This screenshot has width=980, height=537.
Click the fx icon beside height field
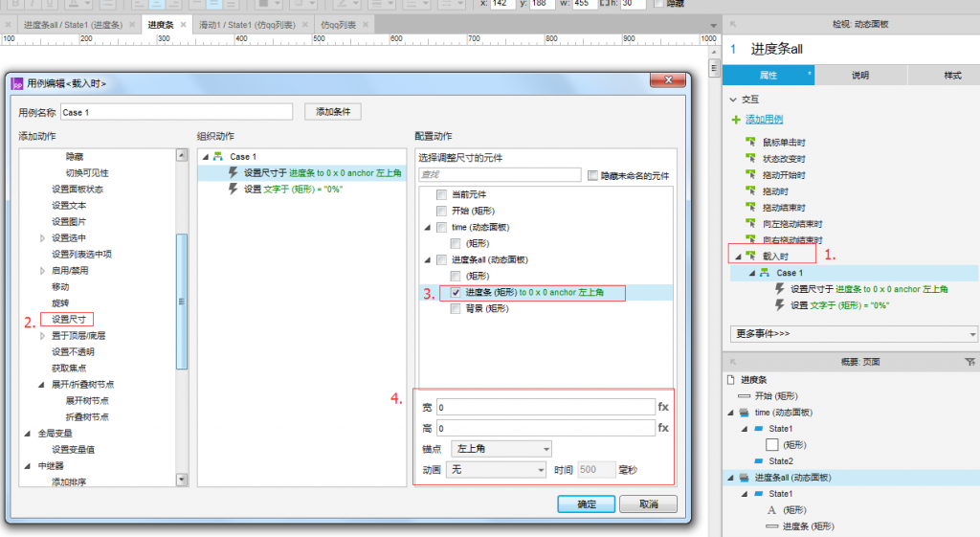point(663,428)
